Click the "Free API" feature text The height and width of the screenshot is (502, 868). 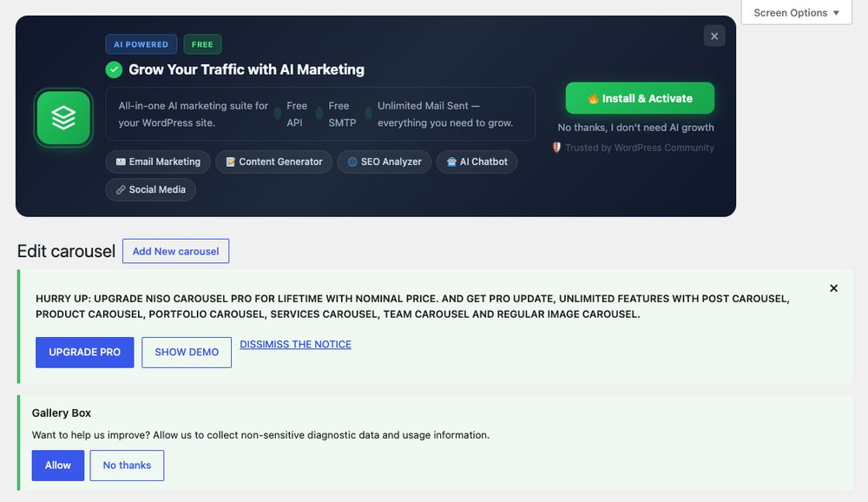tap(297, 114)
